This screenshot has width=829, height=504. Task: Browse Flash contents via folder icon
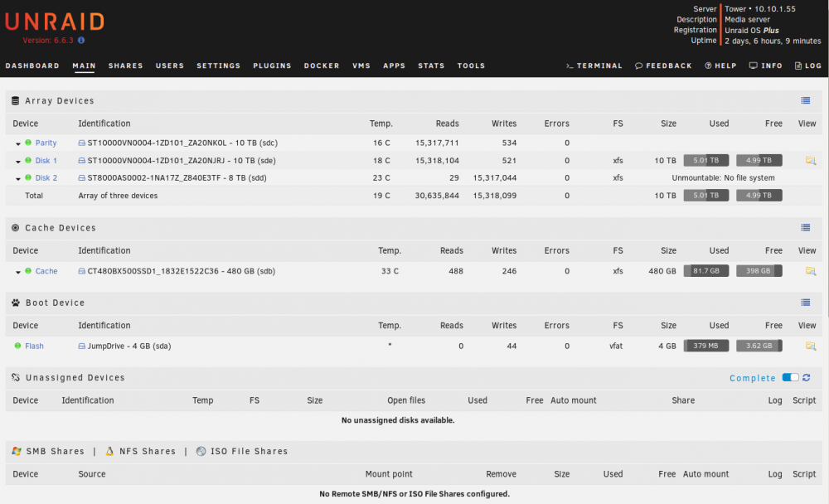(x=811, y=346)
